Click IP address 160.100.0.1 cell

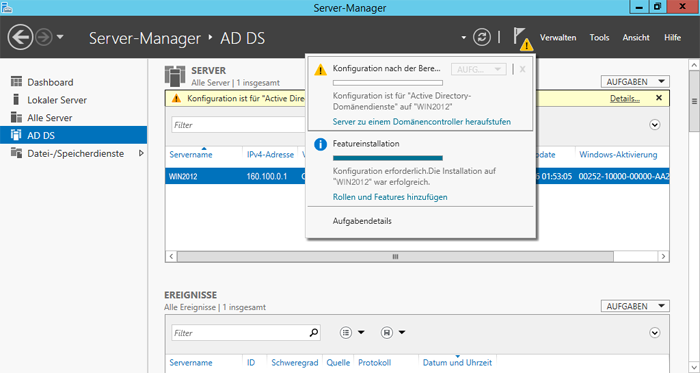coord(267,176)
